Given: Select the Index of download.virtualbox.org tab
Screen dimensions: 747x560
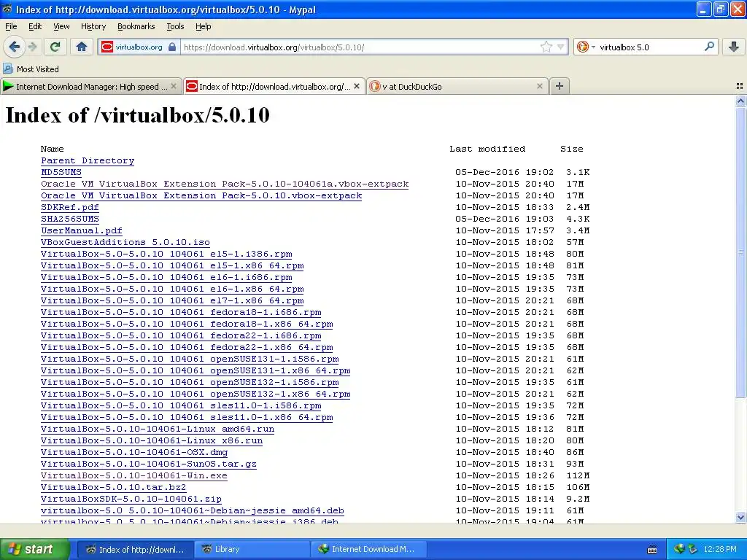Looking at the screenshot, I should [274, 86].
